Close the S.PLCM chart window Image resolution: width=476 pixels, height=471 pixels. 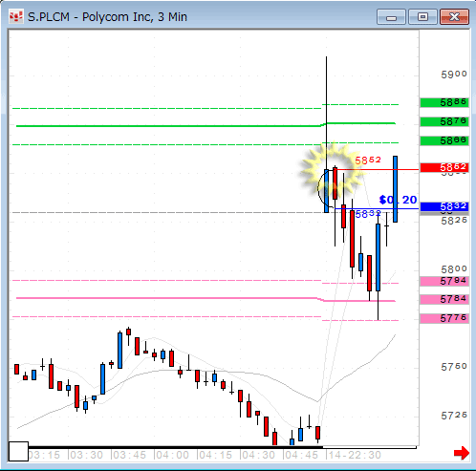[454, 17]
